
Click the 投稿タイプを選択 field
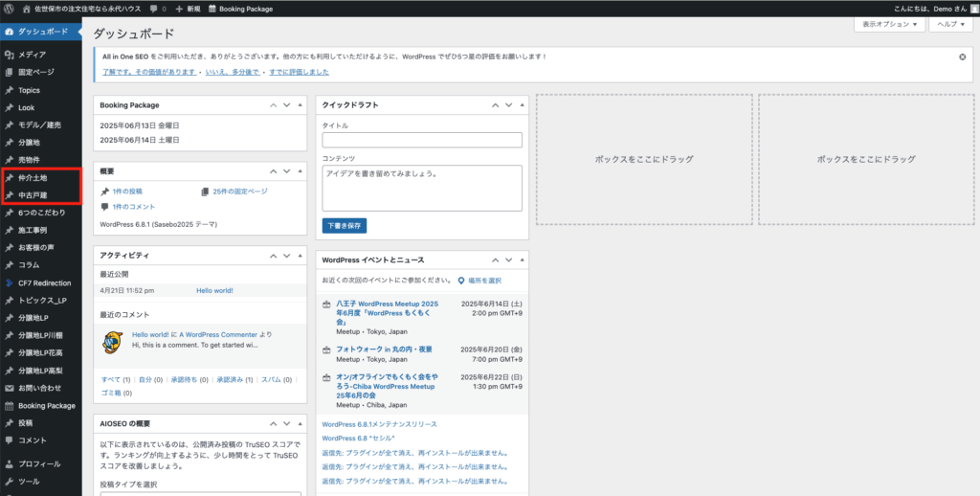click(200, 494)
